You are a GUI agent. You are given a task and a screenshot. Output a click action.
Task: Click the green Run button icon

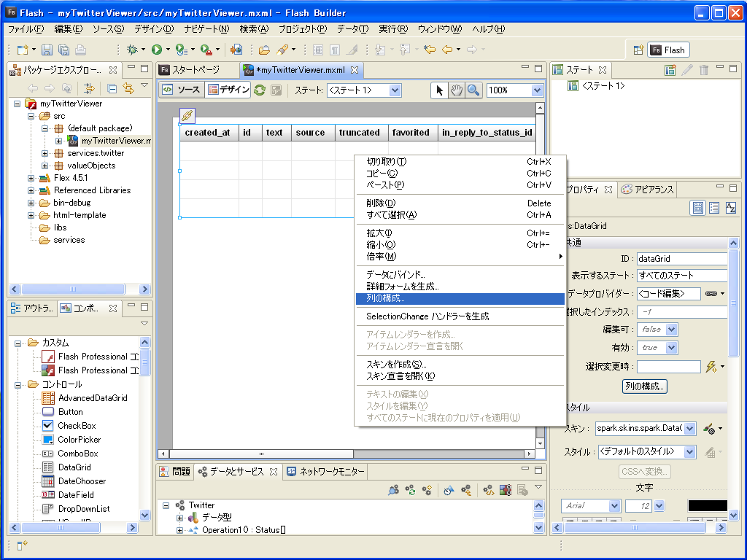click(x=157, y=49)
